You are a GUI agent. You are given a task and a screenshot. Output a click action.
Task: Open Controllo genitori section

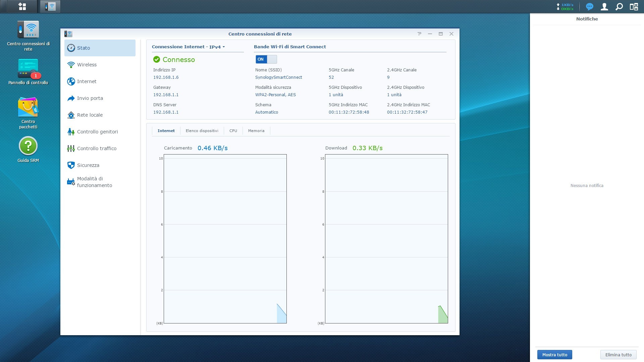point(97,132)
